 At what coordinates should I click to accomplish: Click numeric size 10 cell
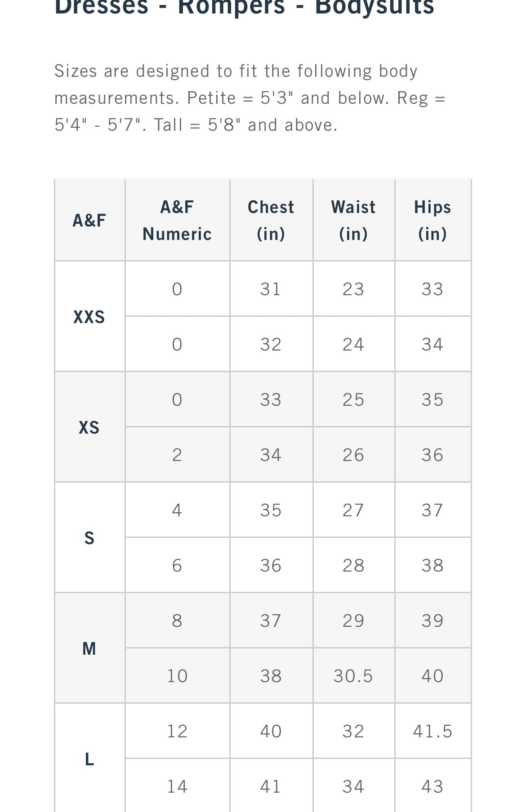click(x=177, y=676)
